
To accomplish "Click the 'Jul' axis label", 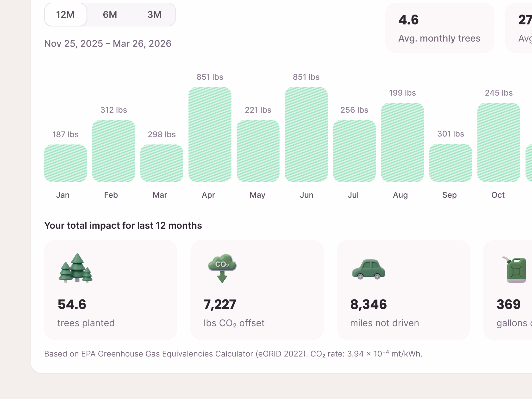I will click(353, 195).
